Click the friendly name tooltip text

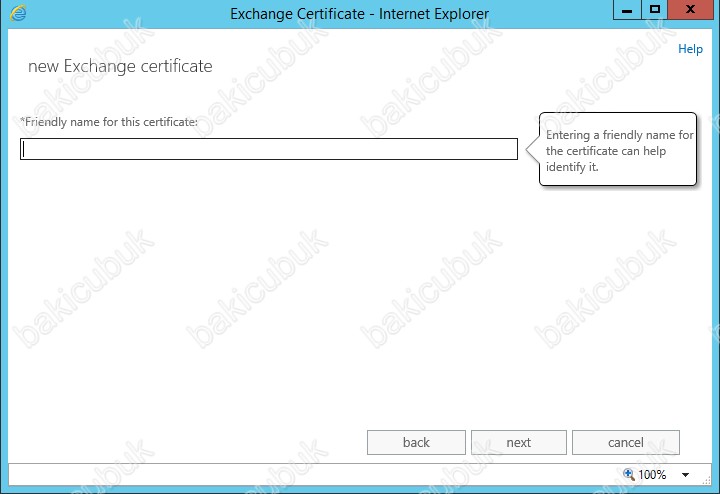(x=619, y=151)
